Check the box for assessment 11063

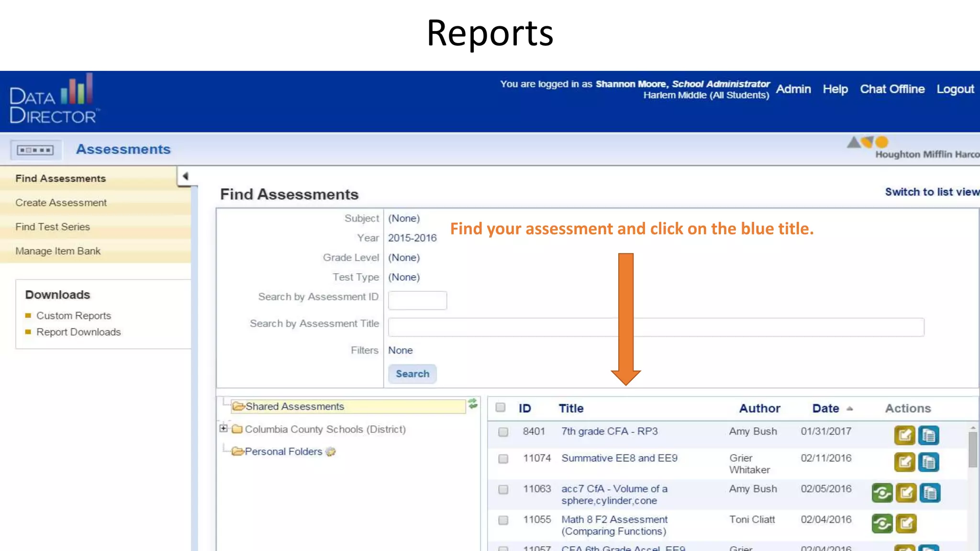coord(503,489)
